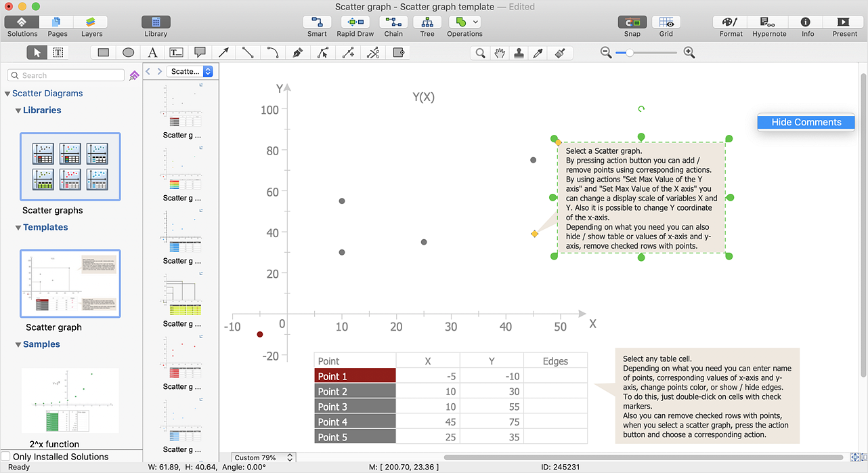868x473 pixels.
Task: Go to next library with forward arrow
Action: click(159, 71)
